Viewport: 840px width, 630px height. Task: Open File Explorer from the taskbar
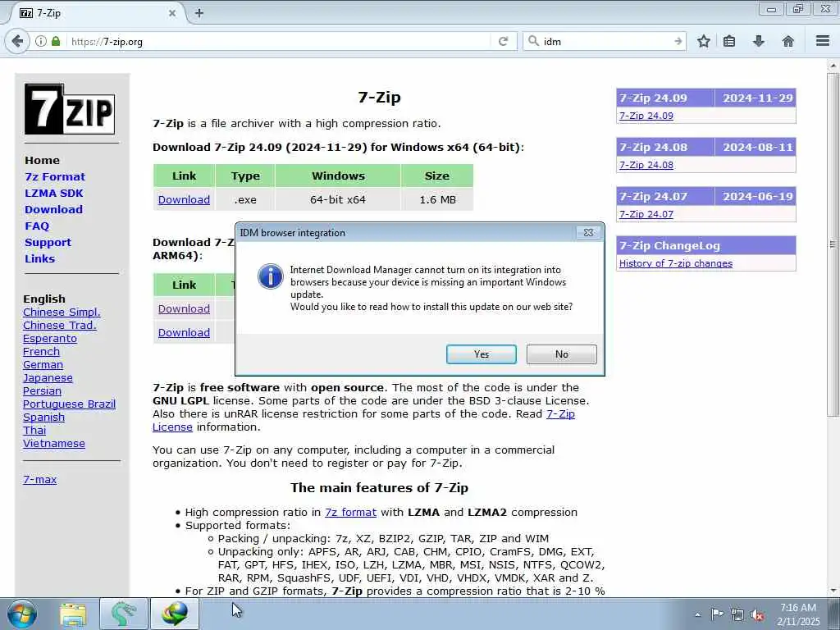pos(73,614)
